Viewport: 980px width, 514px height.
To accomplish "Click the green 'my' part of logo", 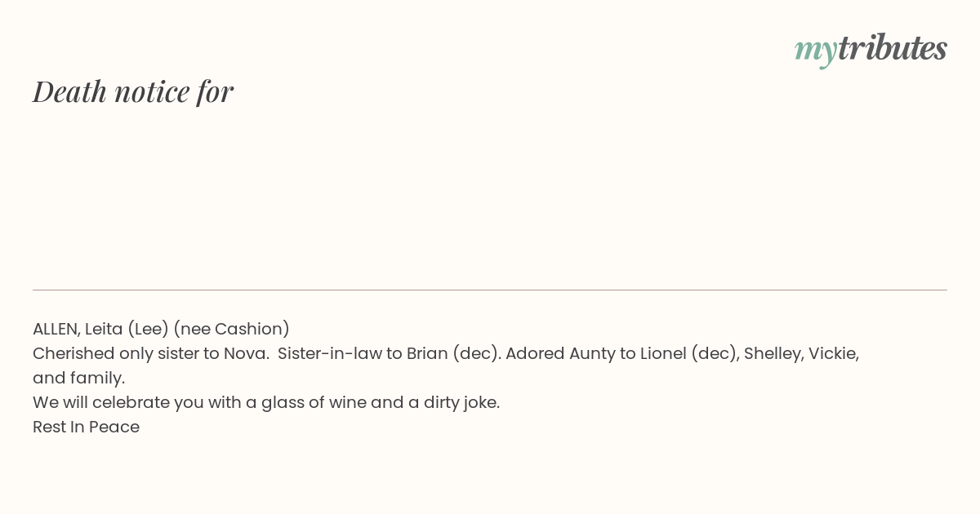I will pyautogui.click(x=816, y=51).
